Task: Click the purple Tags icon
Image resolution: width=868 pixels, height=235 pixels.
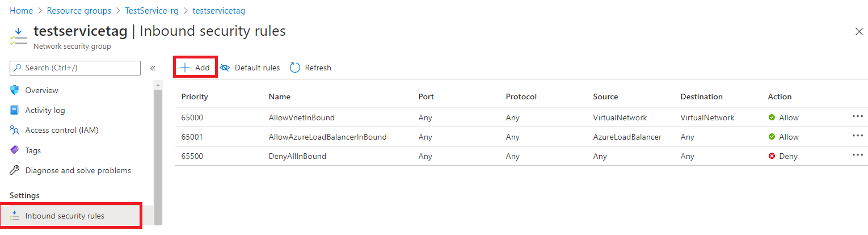Action: click(x=15, y=150)
